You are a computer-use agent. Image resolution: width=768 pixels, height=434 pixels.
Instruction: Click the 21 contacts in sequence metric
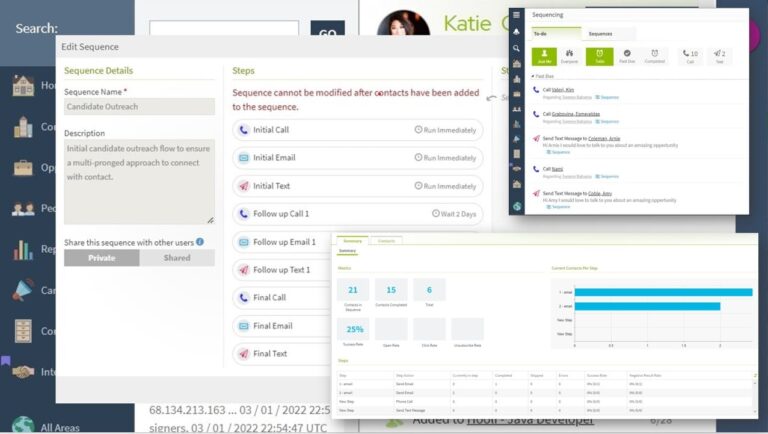coord(353,290)
